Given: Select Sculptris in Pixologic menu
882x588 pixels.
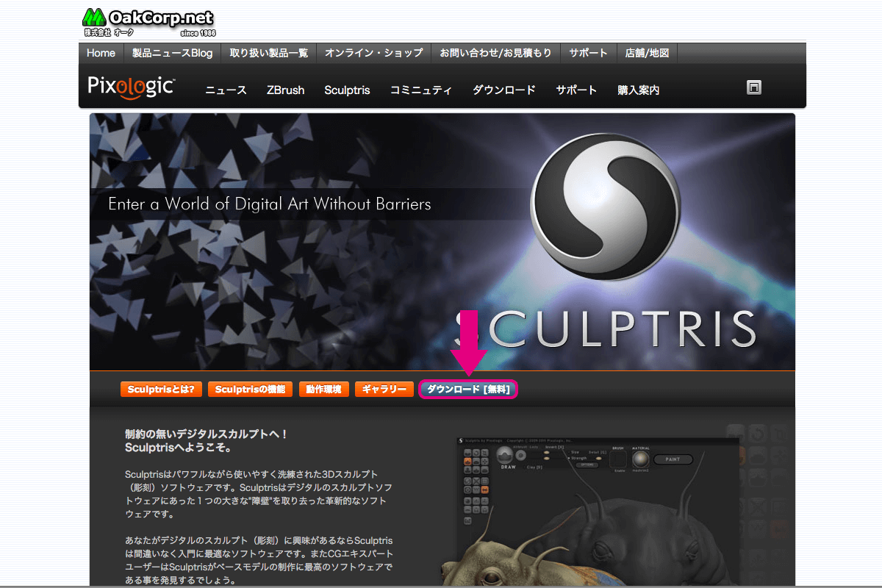Looking at the screenshot, I should click(347, 90).
